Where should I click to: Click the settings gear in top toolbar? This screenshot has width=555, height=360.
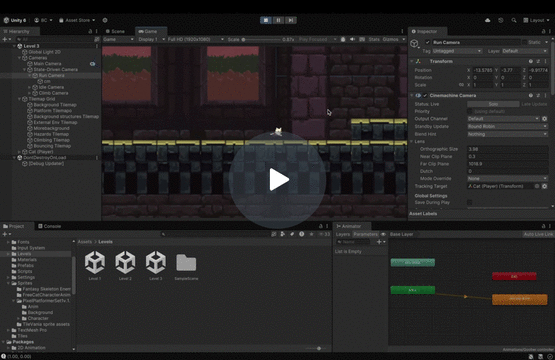coord(105,20)
